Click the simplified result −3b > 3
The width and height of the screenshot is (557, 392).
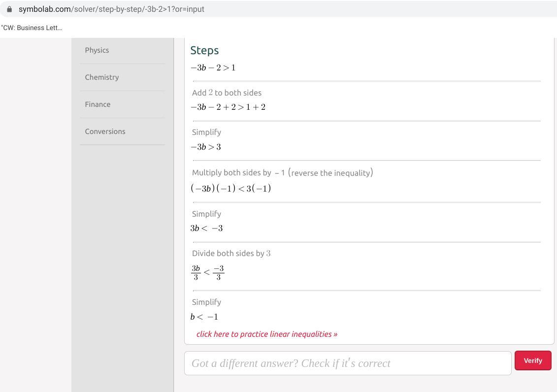tap(205, 147)
